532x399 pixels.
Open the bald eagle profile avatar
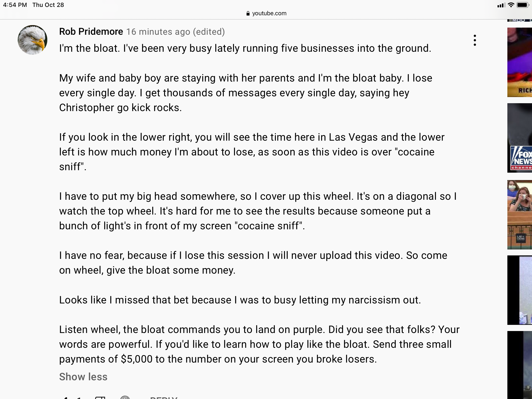pos(33,40)
